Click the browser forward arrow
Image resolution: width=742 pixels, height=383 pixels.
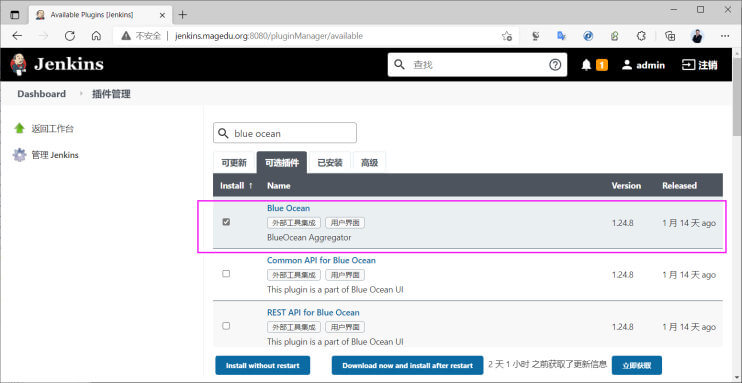43,36
